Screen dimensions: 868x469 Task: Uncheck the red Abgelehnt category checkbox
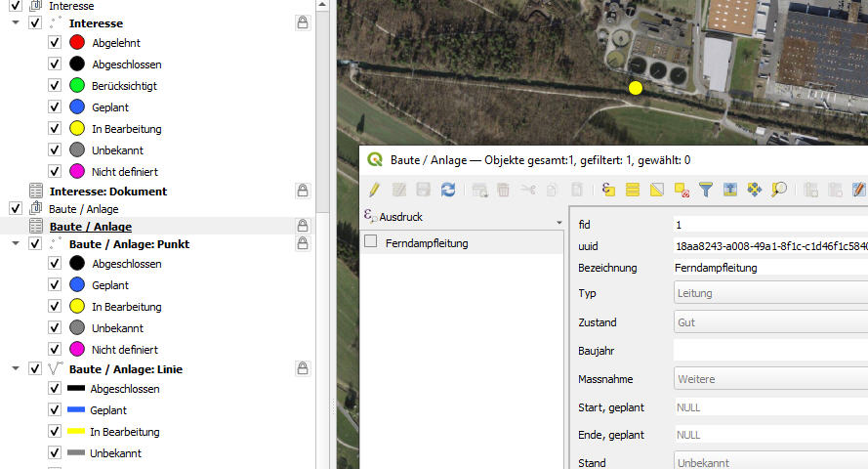[56, 43]
